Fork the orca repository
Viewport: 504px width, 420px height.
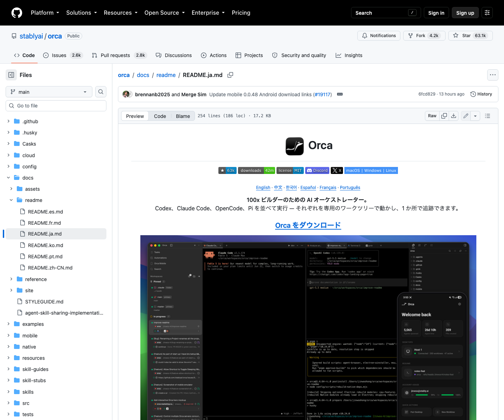(x=424, y=36)
